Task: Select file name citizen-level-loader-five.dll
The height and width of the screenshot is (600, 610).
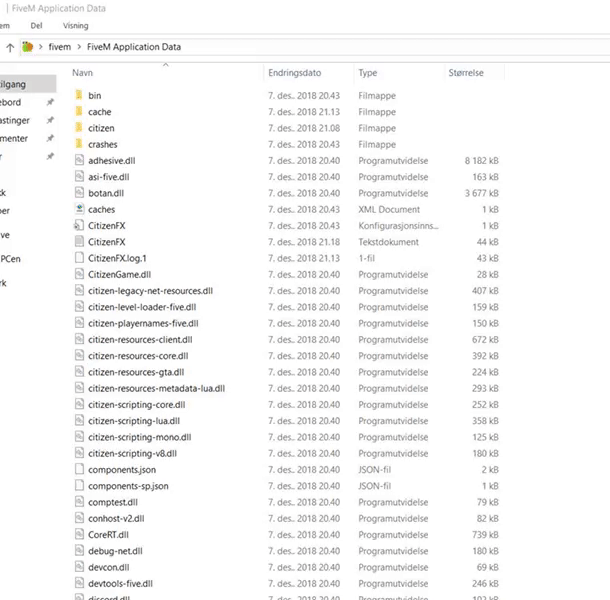Action: click(142, 307)
